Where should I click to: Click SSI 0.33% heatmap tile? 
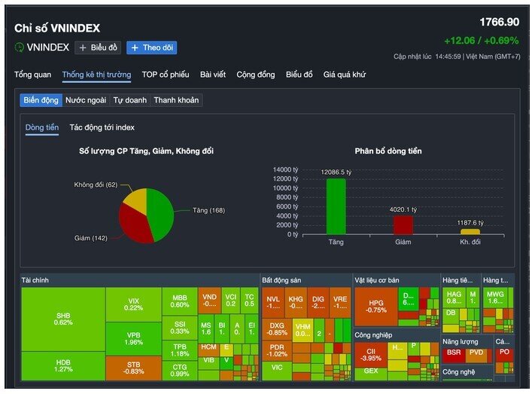coord(180,328)
